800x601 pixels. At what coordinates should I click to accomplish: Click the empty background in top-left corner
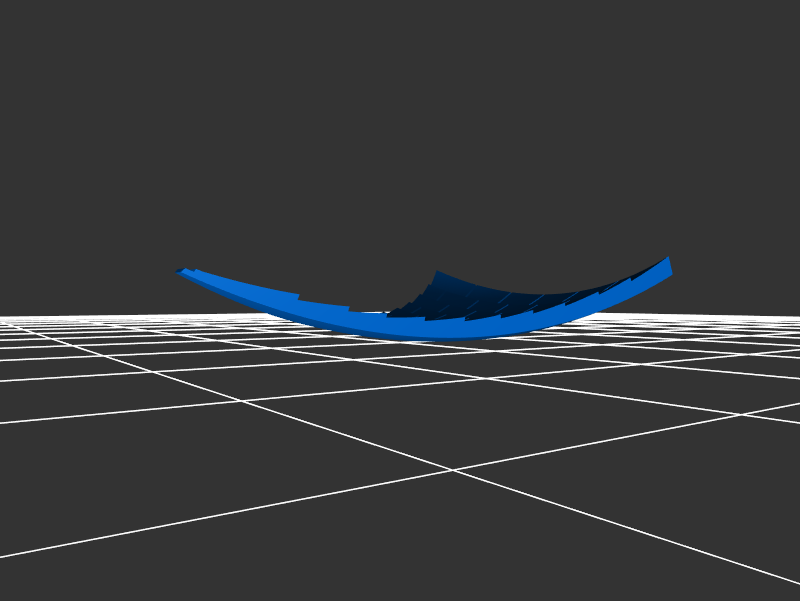pos(40,40)
